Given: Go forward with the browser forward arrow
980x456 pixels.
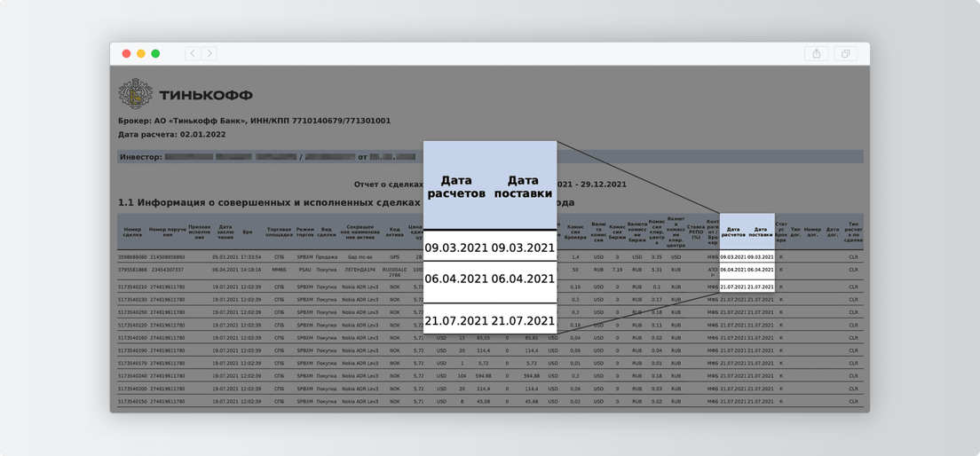Looking at the screenshot, I should (209, 54).
